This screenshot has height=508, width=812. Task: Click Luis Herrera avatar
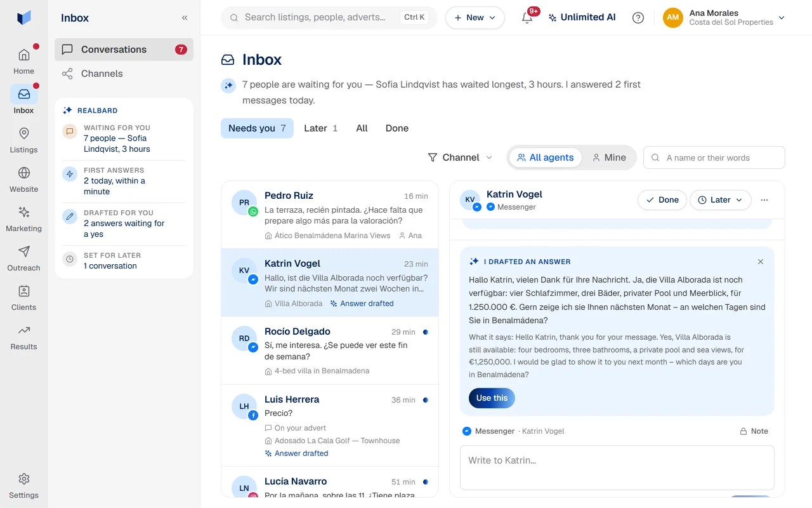pos(244,406)
